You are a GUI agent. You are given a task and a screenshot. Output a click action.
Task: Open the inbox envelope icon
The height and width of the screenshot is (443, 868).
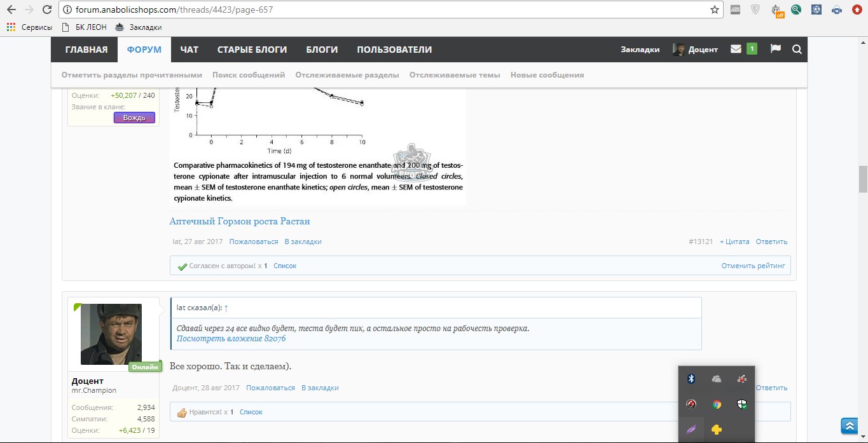(736, 49)
